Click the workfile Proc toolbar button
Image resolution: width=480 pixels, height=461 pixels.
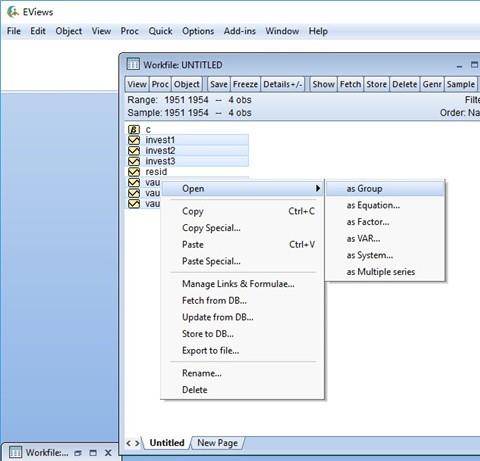point(160,84)
